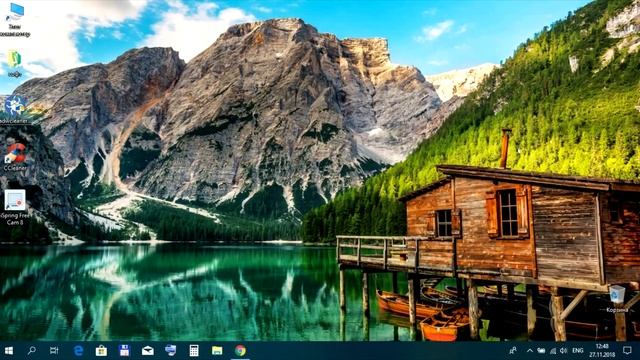Open the Mail app on taskbar
640x360 pixels.
click(148, 351)
